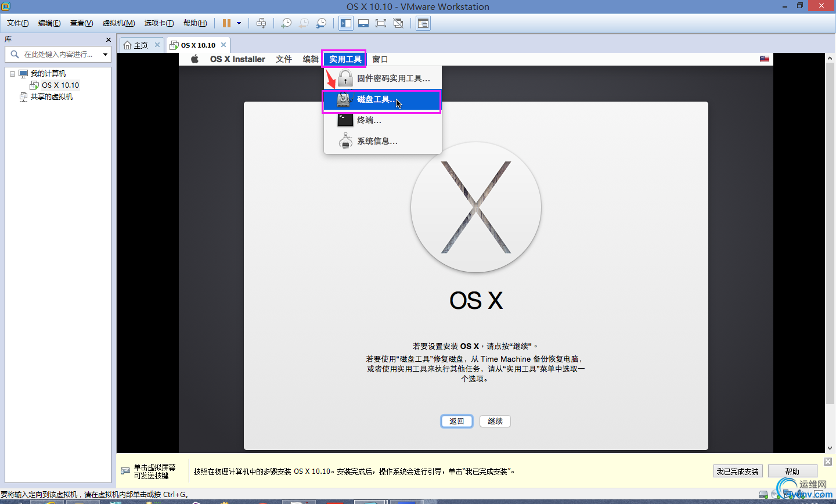Open VMware 编辑(E) menu
This screenshot has height=504, width=836.
49,23
